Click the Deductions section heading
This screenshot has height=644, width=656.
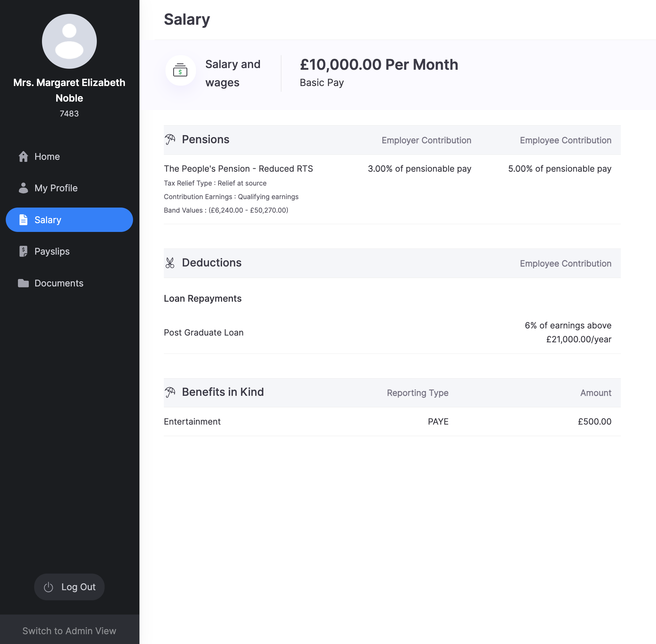(x=212, y=263)
